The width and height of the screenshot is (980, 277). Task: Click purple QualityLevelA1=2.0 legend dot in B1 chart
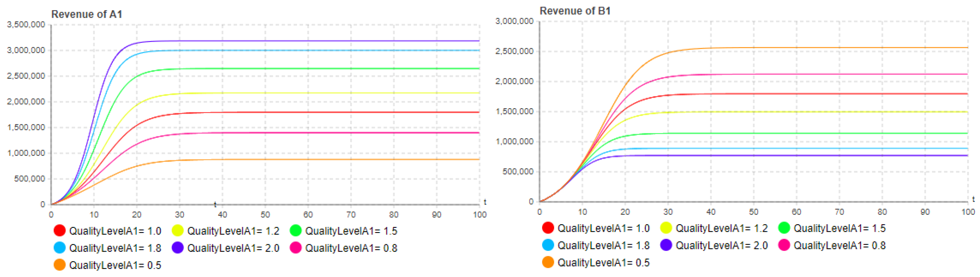click(666, 245)
